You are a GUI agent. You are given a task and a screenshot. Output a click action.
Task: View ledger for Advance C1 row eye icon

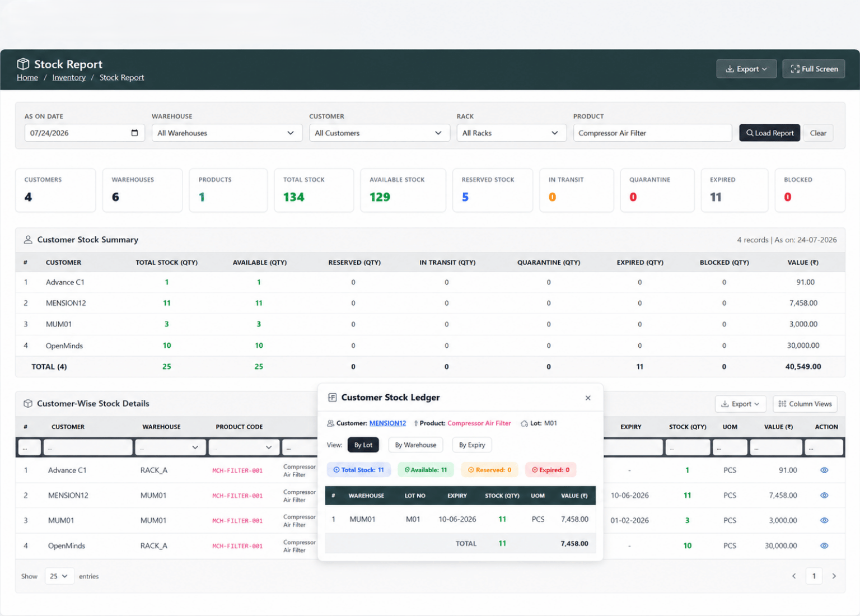824,470
